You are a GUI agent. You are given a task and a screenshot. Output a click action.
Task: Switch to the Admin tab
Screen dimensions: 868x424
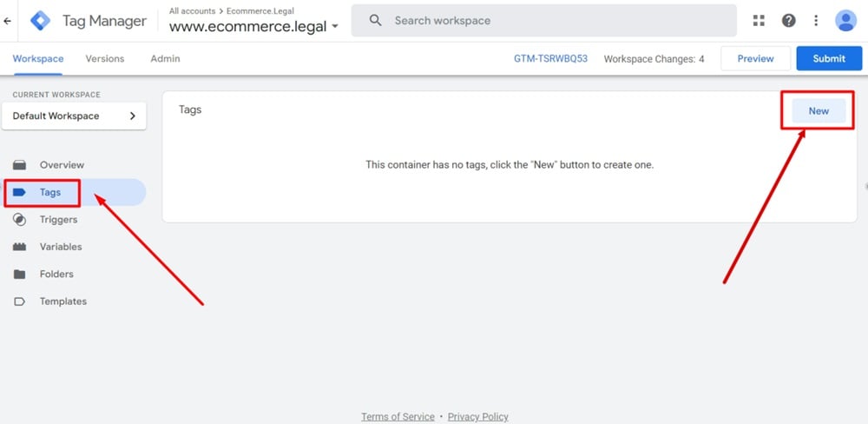pyautogui.click(x=165, y=59)
